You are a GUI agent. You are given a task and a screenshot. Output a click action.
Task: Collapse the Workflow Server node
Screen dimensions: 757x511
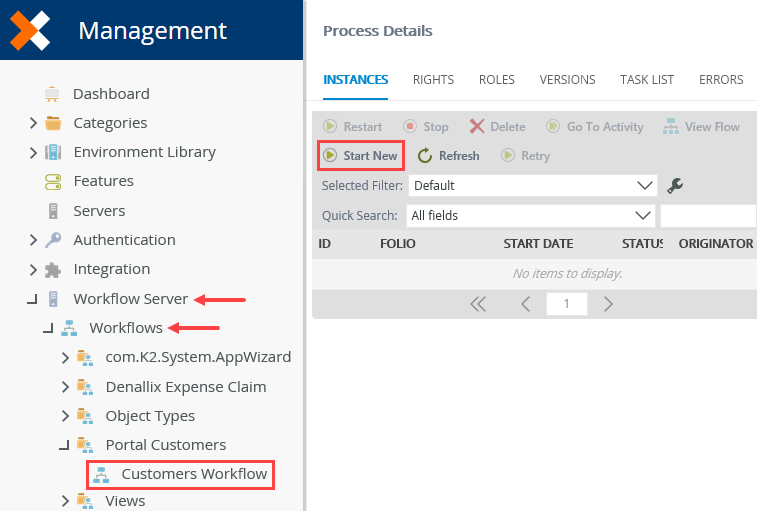click(32, 299)
